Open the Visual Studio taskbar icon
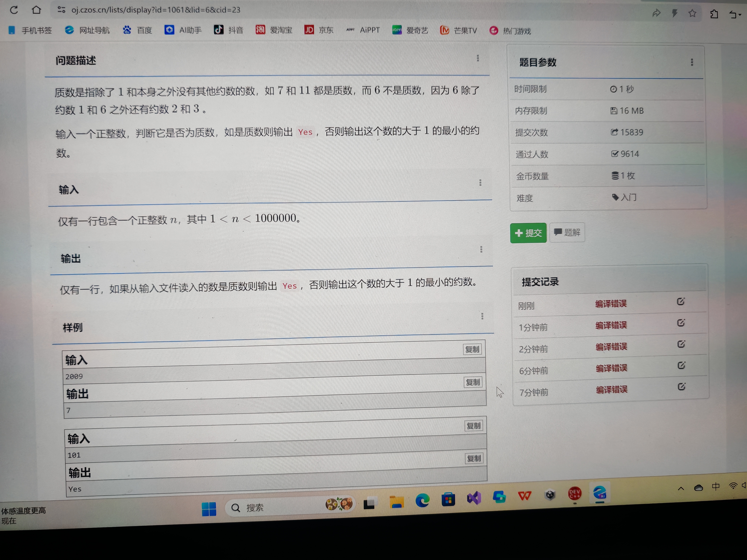 (474, 497)
